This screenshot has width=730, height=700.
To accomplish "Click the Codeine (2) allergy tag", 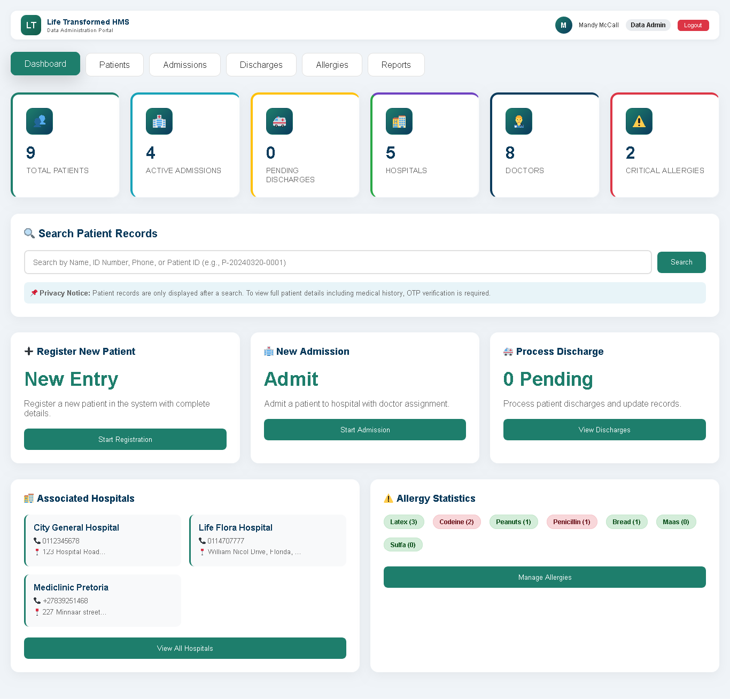I will [x=457, y=522].
